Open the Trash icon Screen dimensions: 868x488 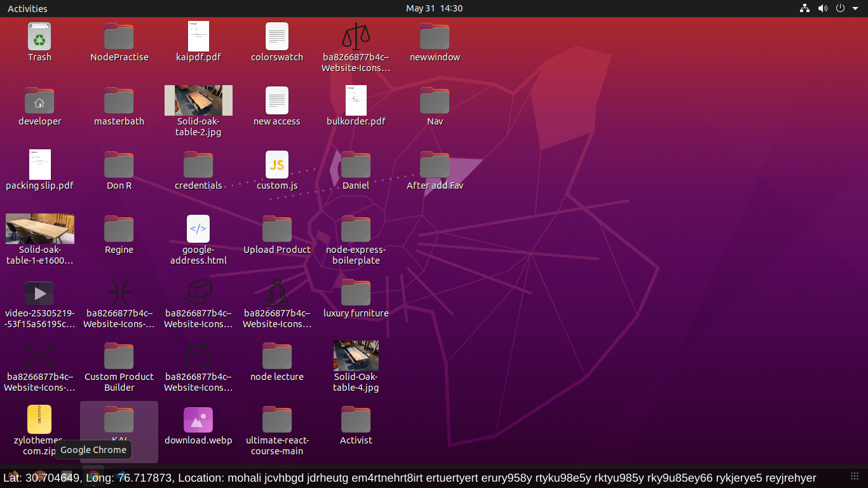39,37
